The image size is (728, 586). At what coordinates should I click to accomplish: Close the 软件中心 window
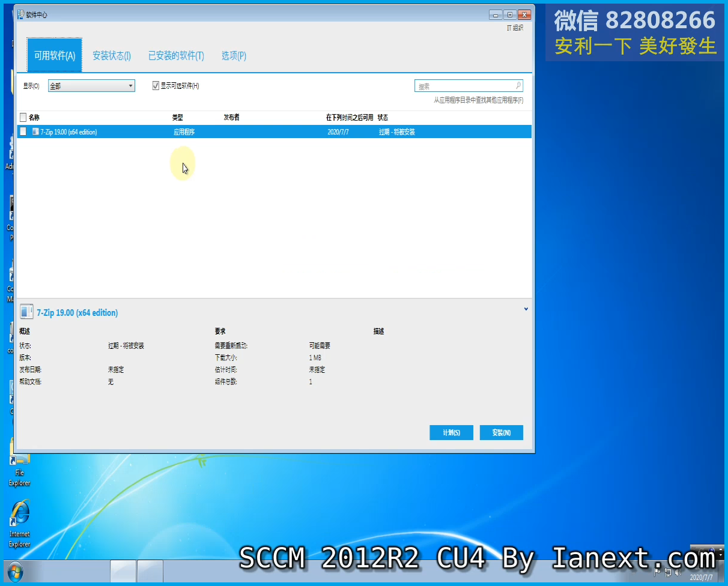pos(524,14)
